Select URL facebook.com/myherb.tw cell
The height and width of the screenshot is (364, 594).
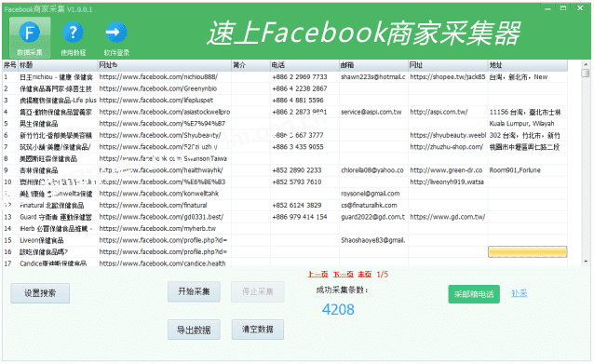coord(165,229)
